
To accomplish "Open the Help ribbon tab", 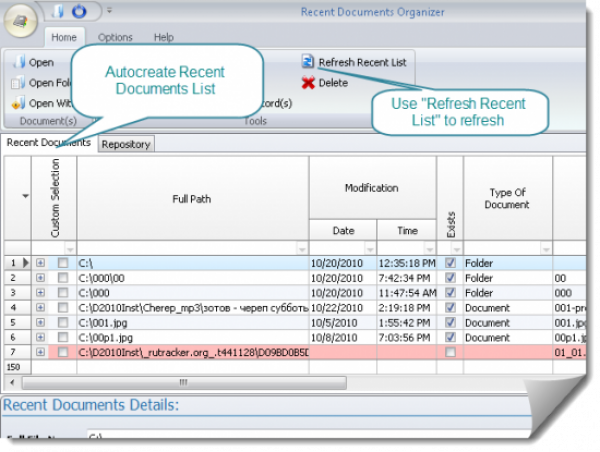I will (163, 37).
